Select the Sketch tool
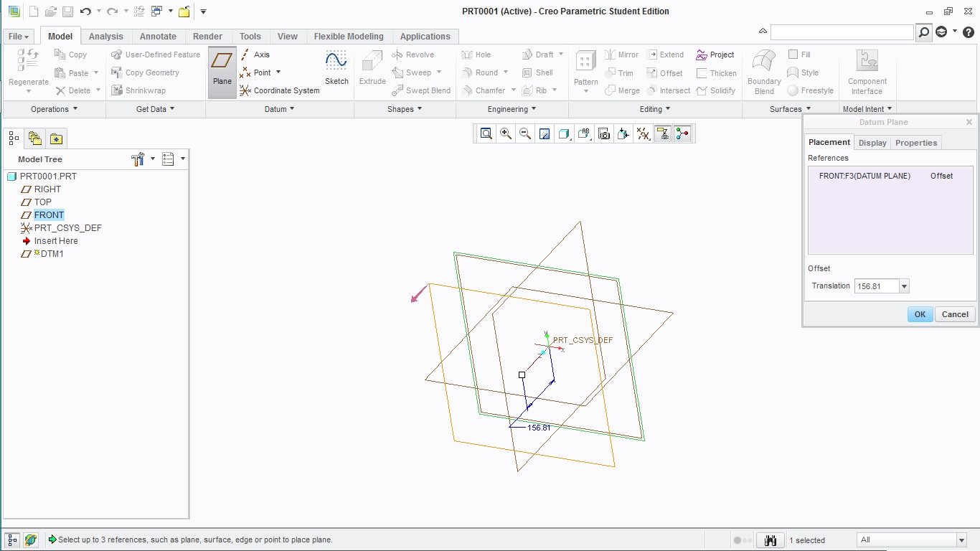Screen dimensions: 980x551 pyautogui.click(x=336, y=69)
